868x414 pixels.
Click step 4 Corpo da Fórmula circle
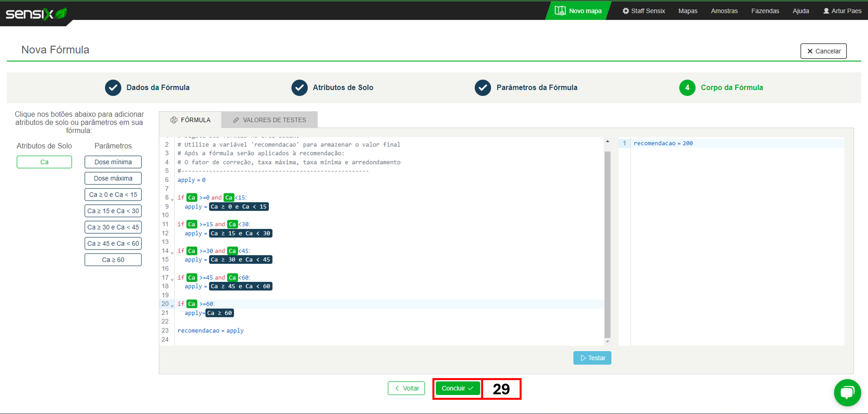(x=687, y=88)
